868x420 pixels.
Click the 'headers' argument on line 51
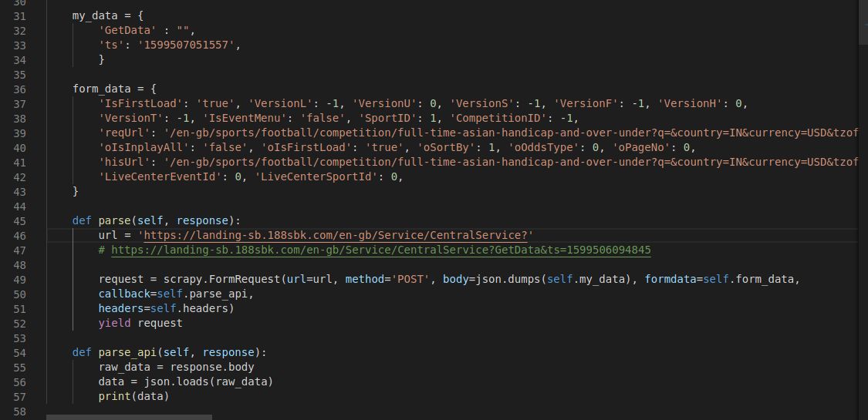pyautogui.click(x=121, y=308)
